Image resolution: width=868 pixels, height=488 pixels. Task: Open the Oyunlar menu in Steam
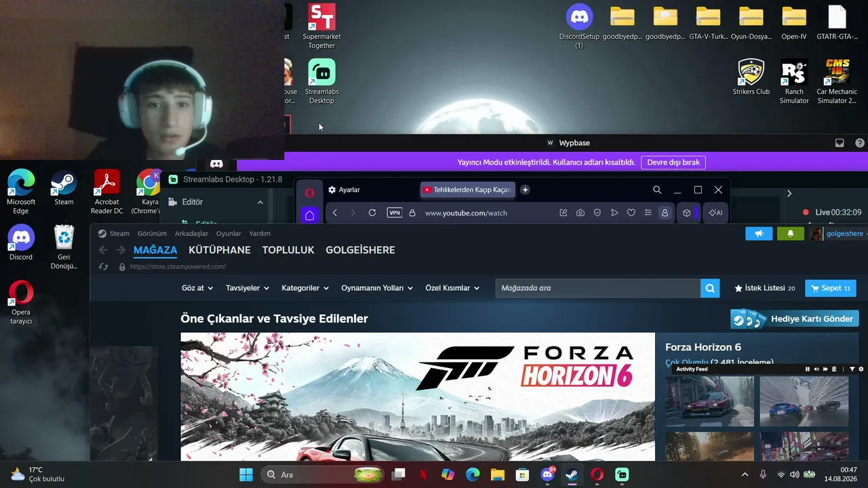[x=229, y=234]
